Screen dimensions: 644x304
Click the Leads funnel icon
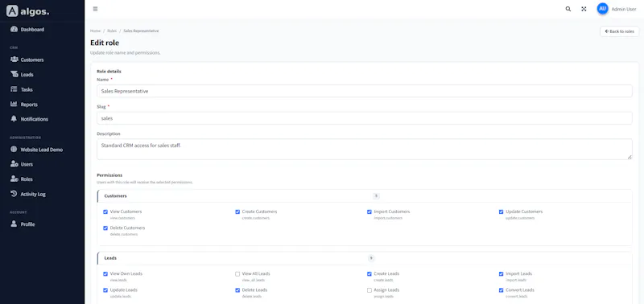(x=14, y=75)
